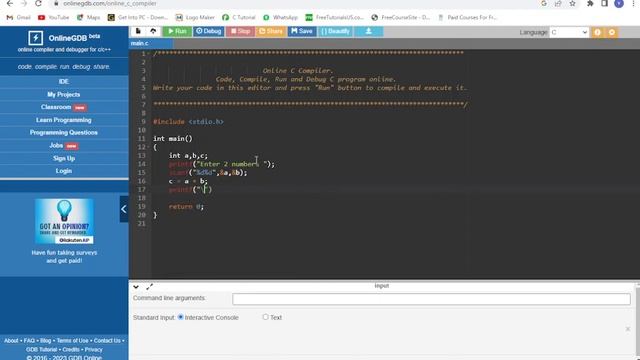Open the Language dropdown
The height and width of the screenshot is (360, 640).
[569, 32]
